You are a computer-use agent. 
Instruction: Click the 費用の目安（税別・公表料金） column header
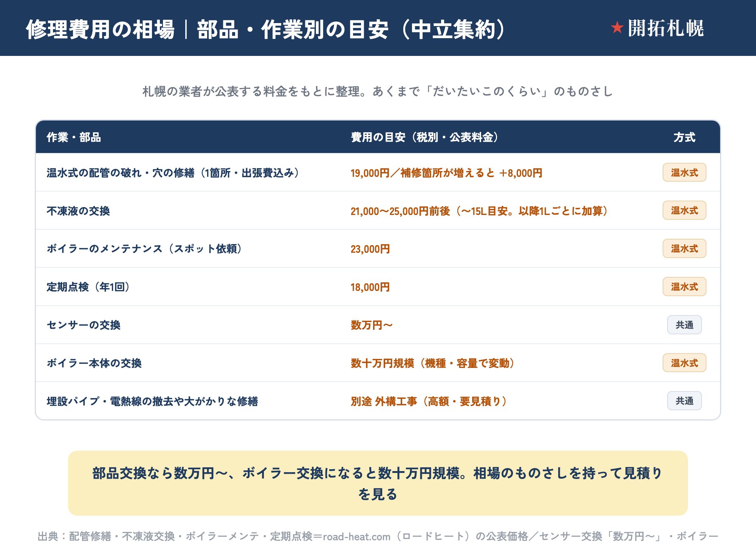[425, 137]
